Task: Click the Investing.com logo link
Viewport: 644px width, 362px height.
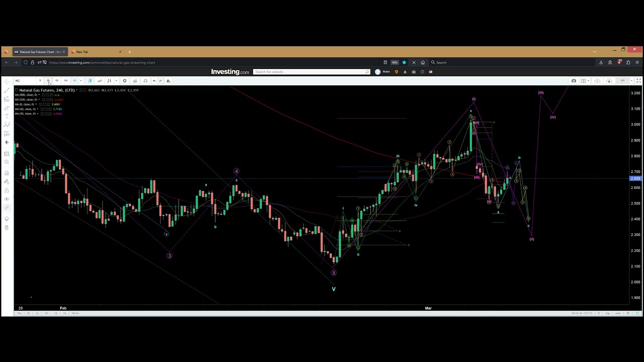Action: point(230,72)
